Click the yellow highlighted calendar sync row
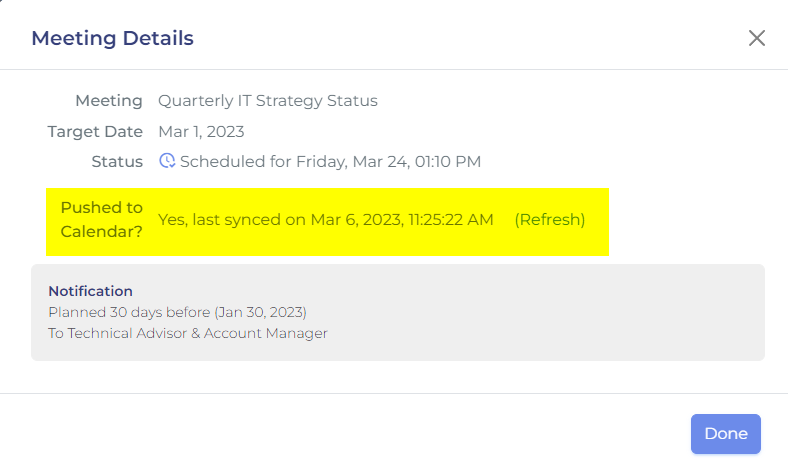Image resolution: width=788 pixels, height=465 pixels. (x=327, y=222)
